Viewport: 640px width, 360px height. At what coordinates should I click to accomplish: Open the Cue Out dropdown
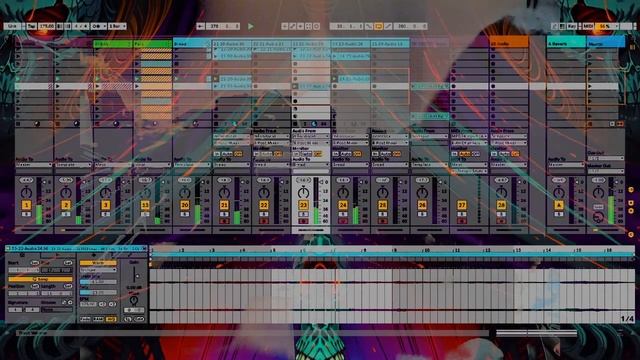coord(605,158)
